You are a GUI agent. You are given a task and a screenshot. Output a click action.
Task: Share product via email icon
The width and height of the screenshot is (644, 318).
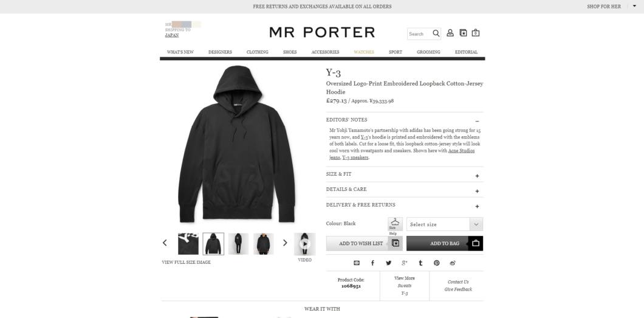(357, 263)
